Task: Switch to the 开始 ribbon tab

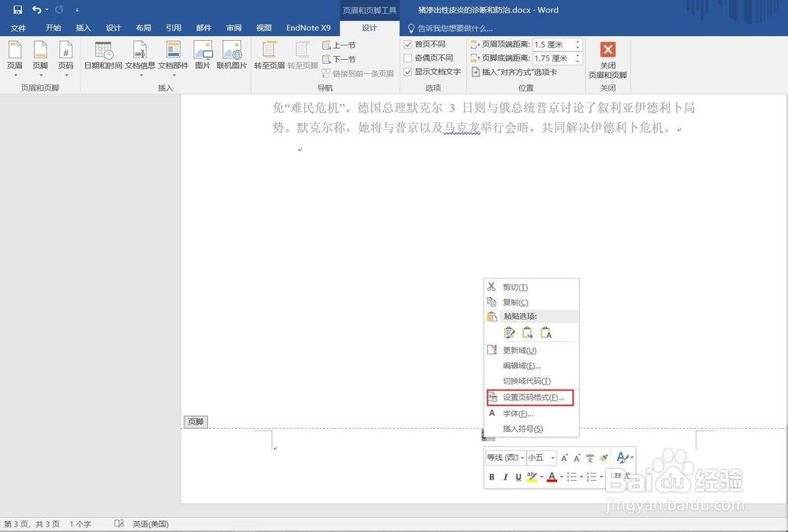Action: (54, 28)
